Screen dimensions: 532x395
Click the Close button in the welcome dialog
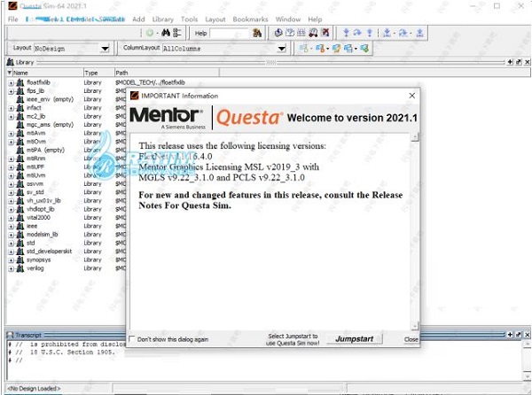[411, 339]
